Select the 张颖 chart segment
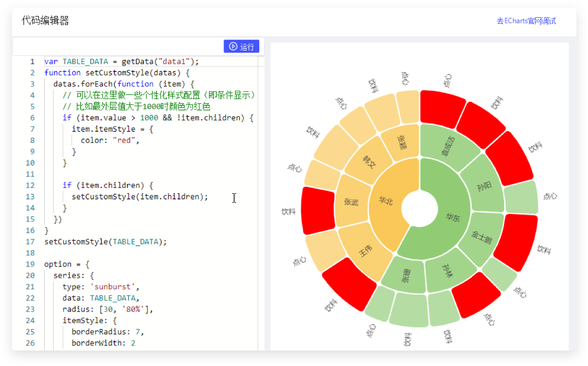Viewport: 588px width, 366px height. 402,142
